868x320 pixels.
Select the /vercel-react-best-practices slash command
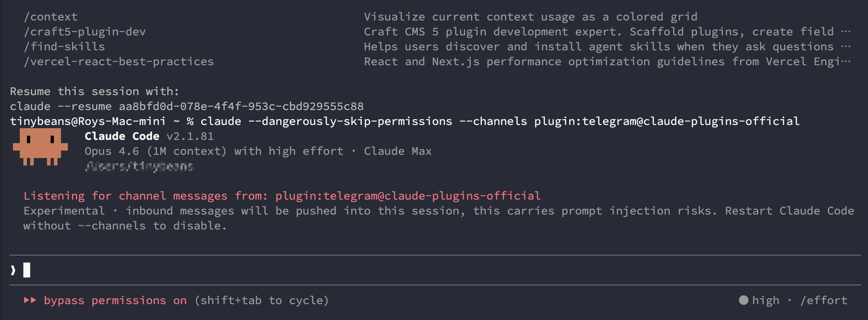[x=119, y=61]
